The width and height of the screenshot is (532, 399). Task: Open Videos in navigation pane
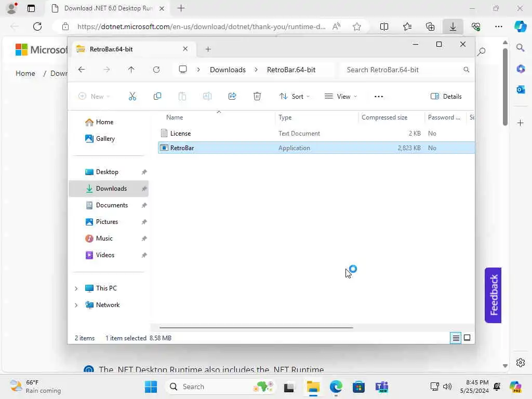pyautogui.click(x=105, y=255)
